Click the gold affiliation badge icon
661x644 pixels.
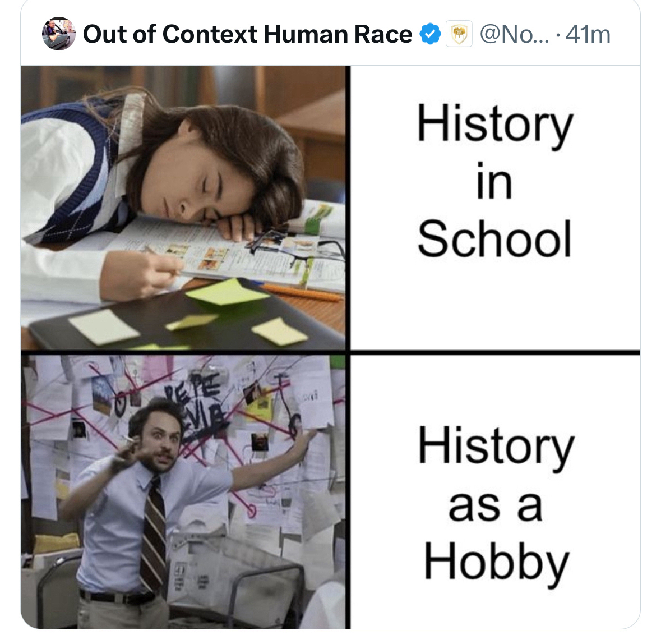(459, 34)
